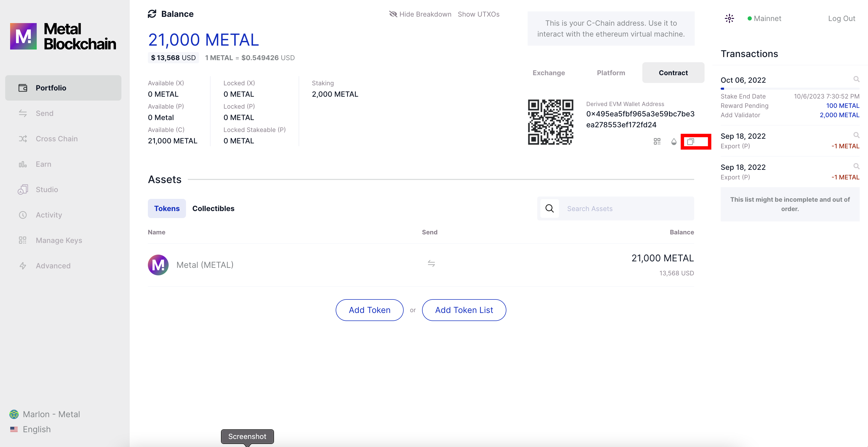Click the refresh Balance icon

pyautogui.click(x=152, y=14)
